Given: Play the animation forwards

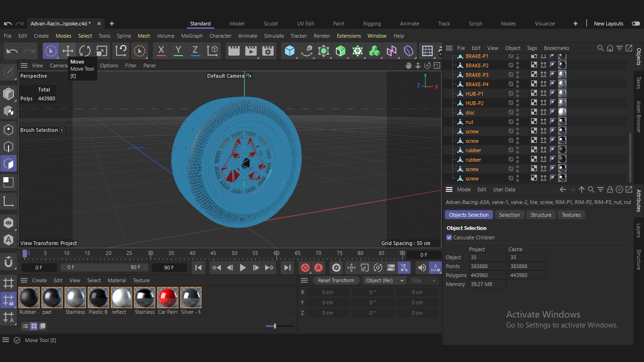Looking at the screenshot, I should pyautogui.click(x=243, y=267).
